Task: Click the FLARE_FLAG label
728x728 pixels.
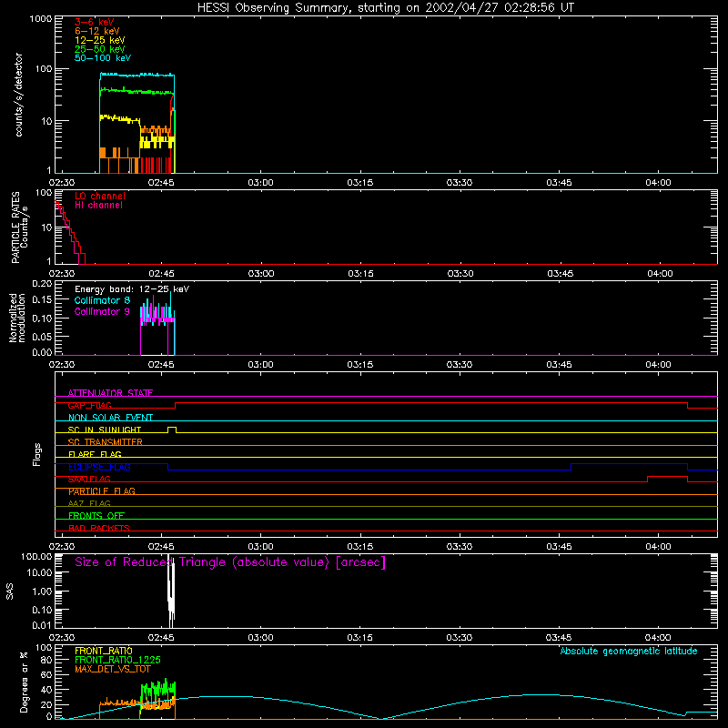Action: (x=95, y=454)
